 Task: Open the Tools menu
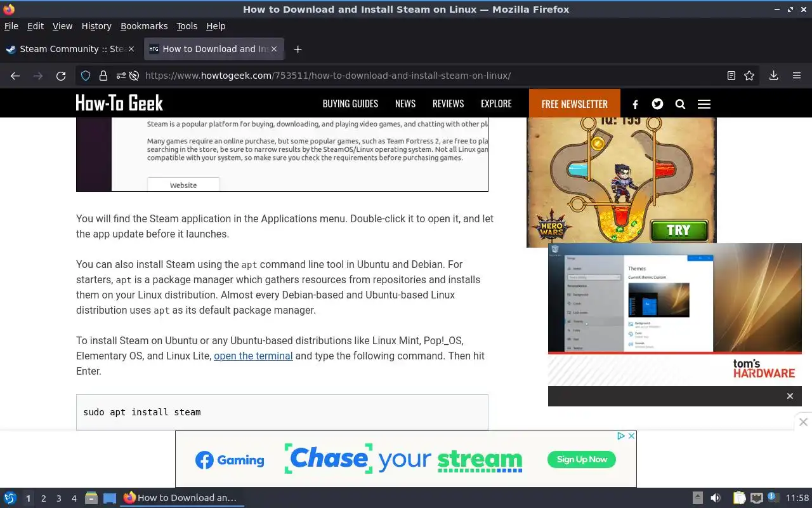[x=187, y=26]
